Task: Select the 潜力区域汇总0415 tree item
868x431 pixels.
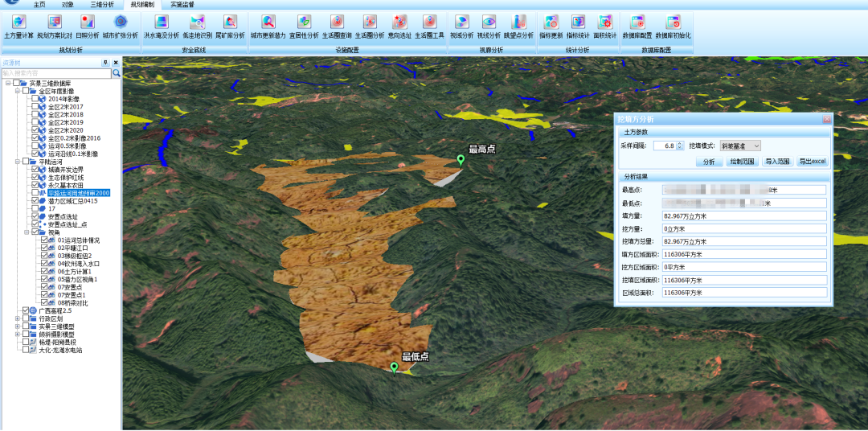Action: coord(72,200)
